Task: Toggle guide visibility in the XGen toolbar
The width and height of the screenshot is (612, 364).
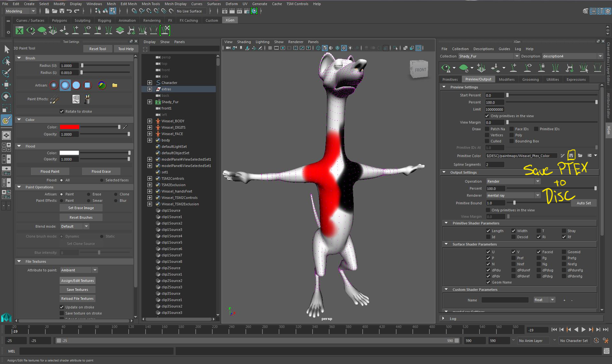Action: (x=528, y=68)
